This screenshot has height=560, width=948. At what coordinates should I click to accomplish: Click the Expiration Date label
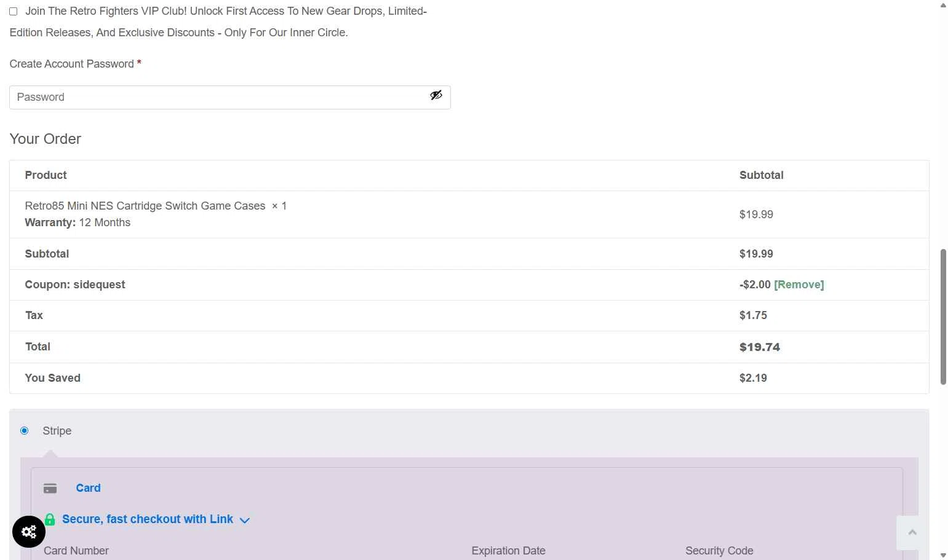click(x=508, y=551)
